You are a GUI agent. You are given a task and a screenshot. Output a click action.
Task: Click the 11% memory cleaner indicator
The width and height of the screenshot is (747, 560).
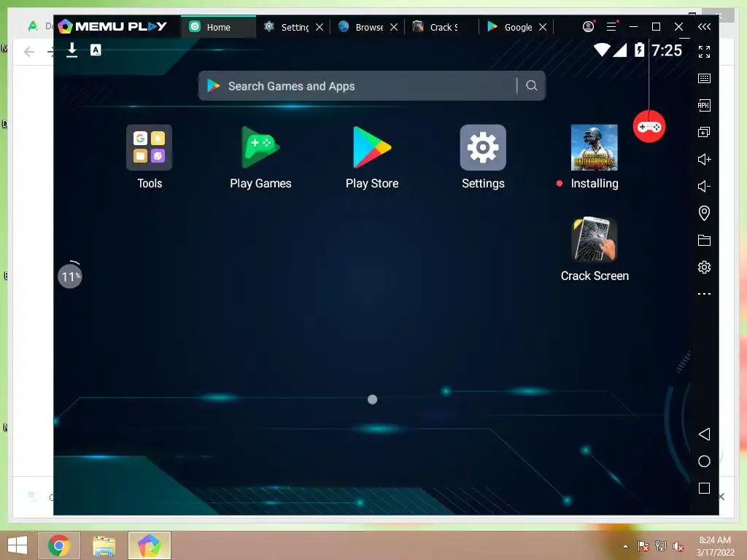click(x=70, y=276)
